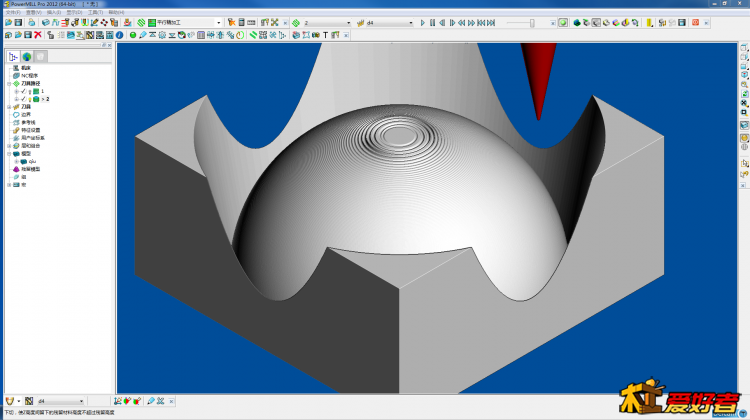
Task: Select the 用户坐标系 tree item
Action: pyautogui.click(x=31, y=138)
